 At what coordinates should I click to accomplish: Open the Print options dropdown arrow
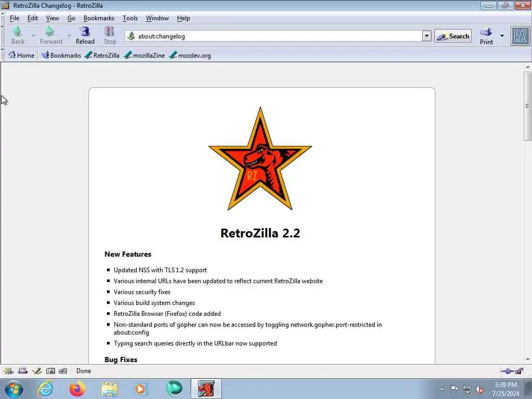tap(502, 36)
